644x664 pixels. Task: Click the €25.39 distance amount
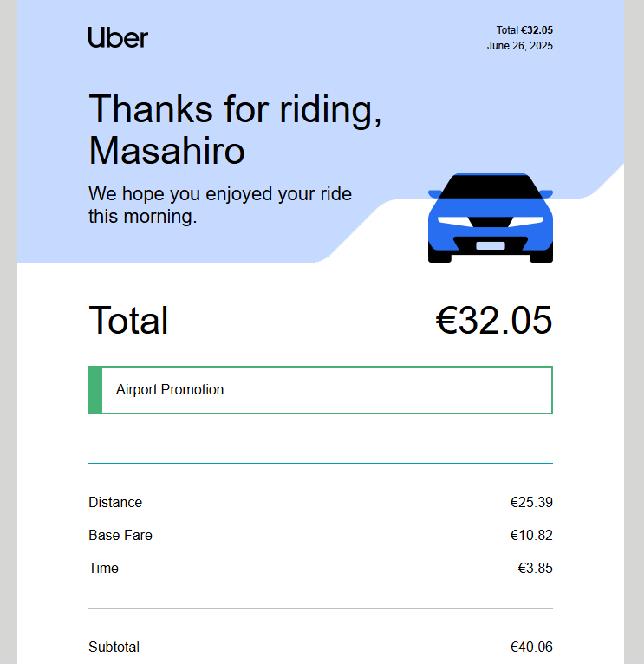click(531, 502)
